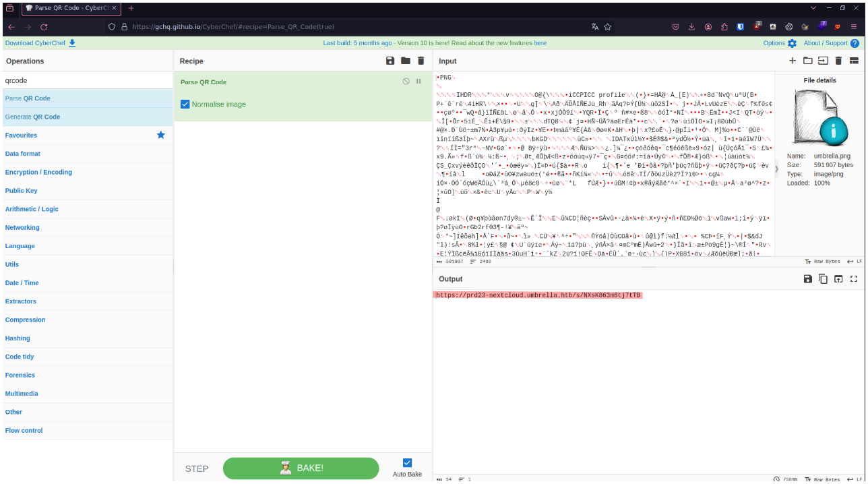Replace input with output icon

(838, 279)
